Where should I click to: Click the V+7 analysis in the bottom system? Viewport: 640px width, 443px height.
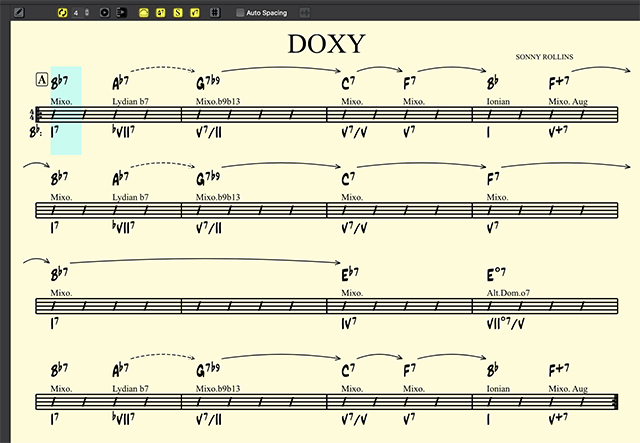[x=558, y=419]
